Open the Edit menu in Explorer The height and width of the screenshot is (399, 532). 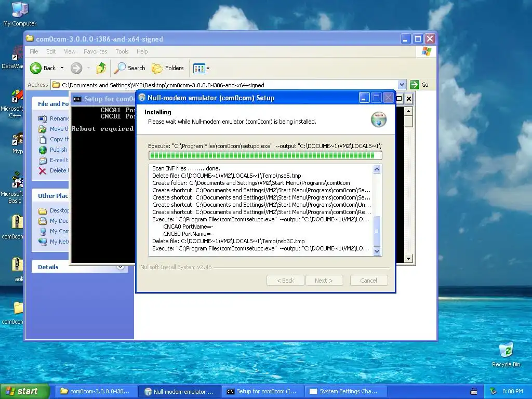pyautogui.click(x=51, y=51)
